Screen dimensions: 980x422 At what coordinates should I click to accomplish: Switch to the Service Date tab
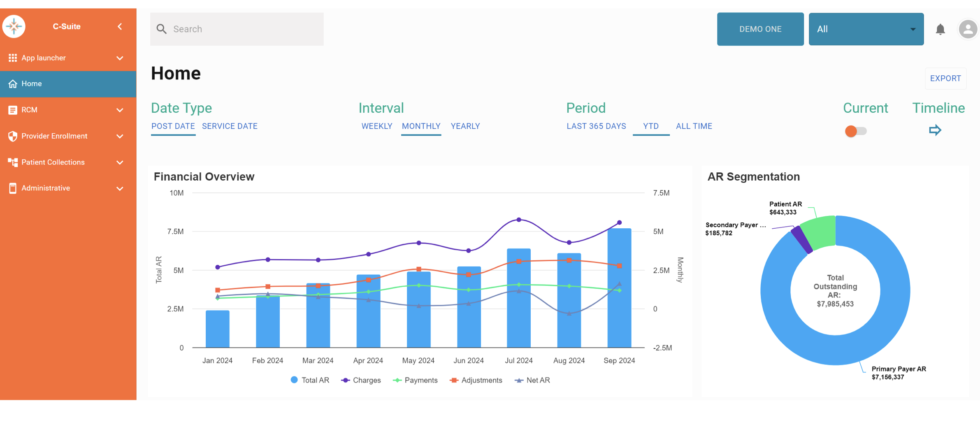pyautogui.click(x=230, y=126)
